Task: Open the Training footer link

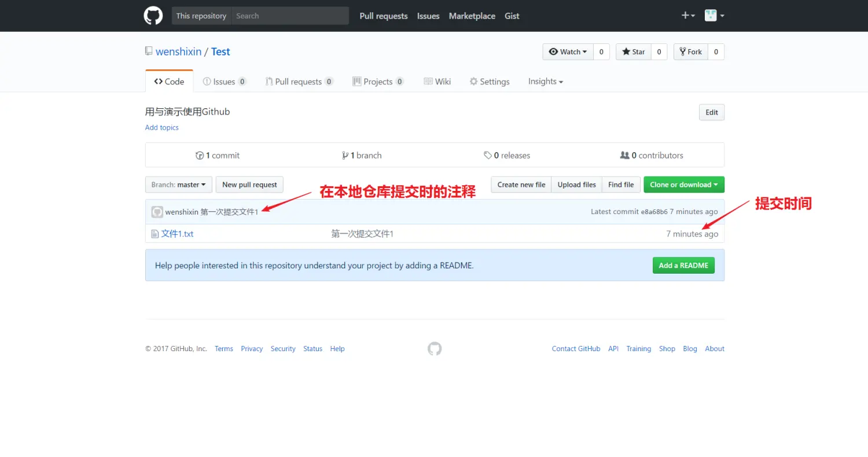Action: click(639, 349)
